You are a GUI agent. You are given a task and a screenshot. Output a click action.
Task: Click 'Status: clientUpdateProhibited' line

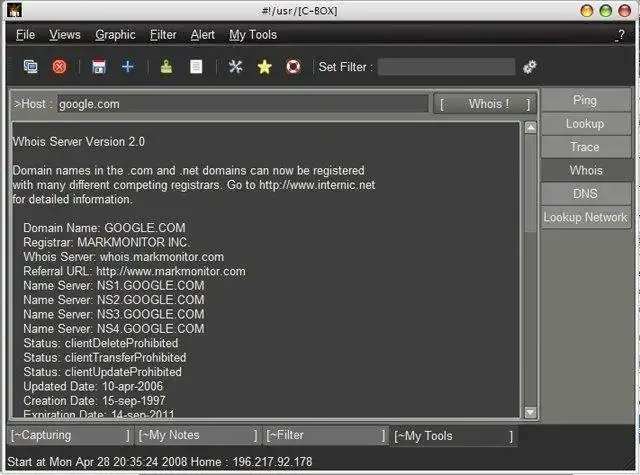(x=102, y=372)
